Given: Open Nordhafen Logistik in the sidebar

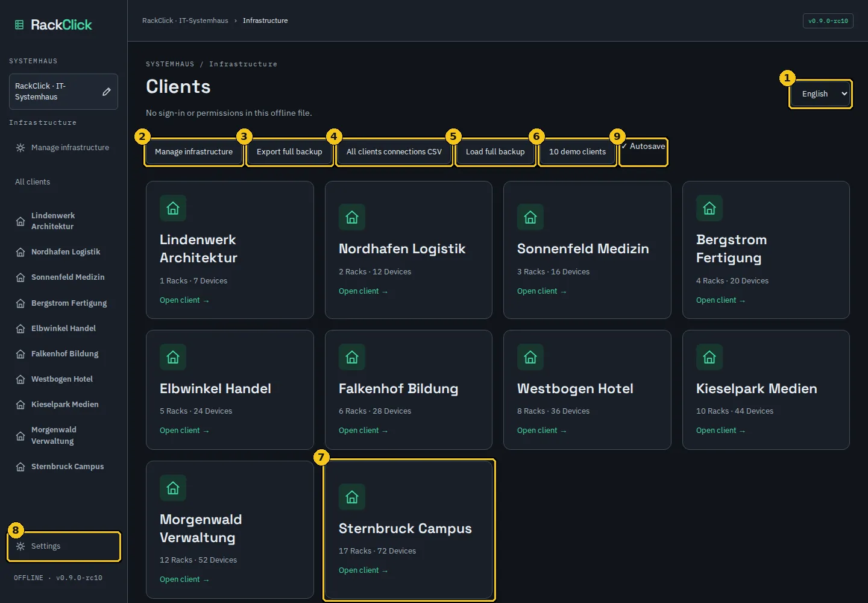Looking at the screenshot, I should click(63, 252).
